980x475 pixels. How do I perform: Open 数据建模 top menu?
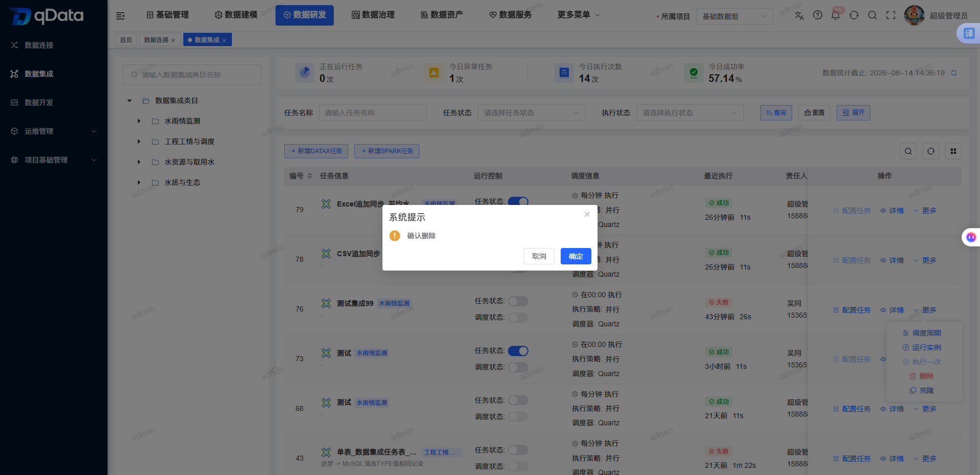(236, 15)
